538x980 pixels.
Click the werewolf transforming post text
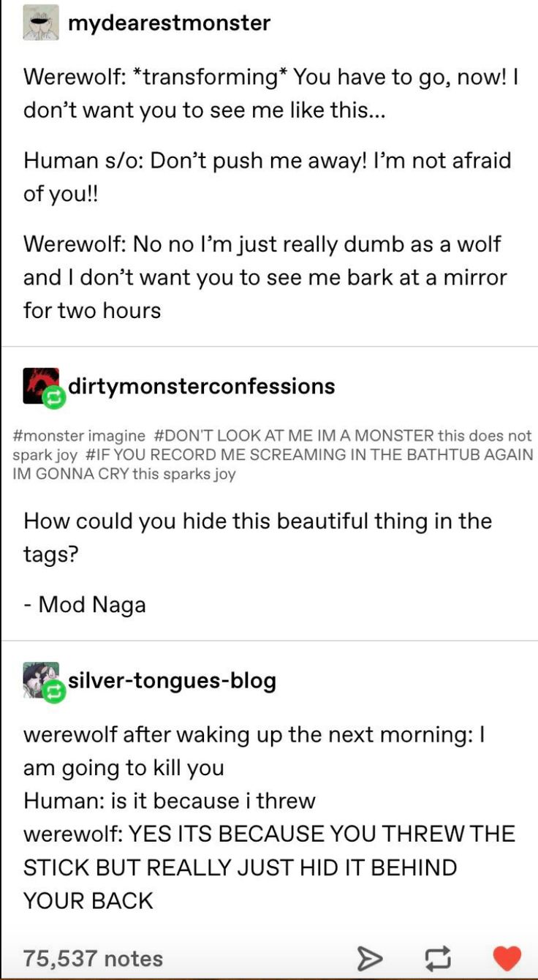270,94
